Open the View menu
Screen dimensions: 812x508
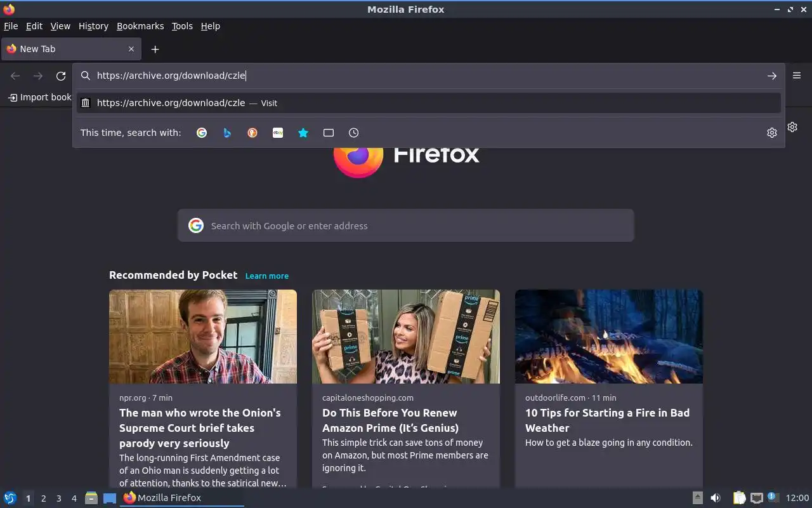coord(60,26)
